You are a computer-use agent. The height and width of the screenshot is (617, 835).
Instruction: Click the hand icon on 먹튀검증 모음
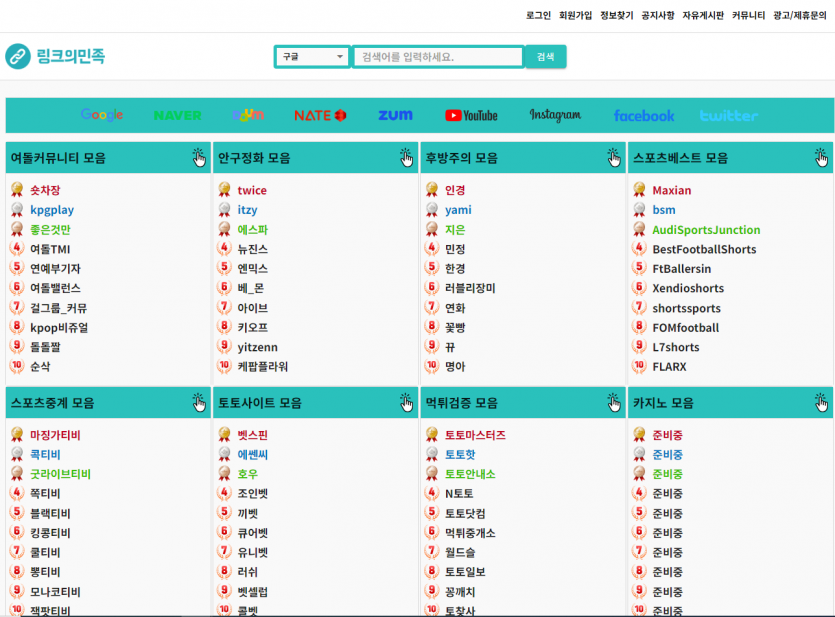613,402
